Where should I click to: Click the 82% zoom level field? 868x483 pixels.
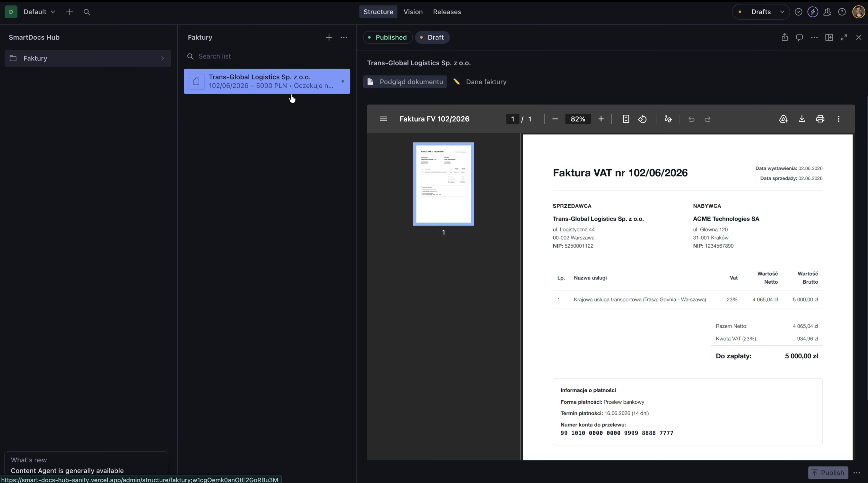[x=578, y=119]
